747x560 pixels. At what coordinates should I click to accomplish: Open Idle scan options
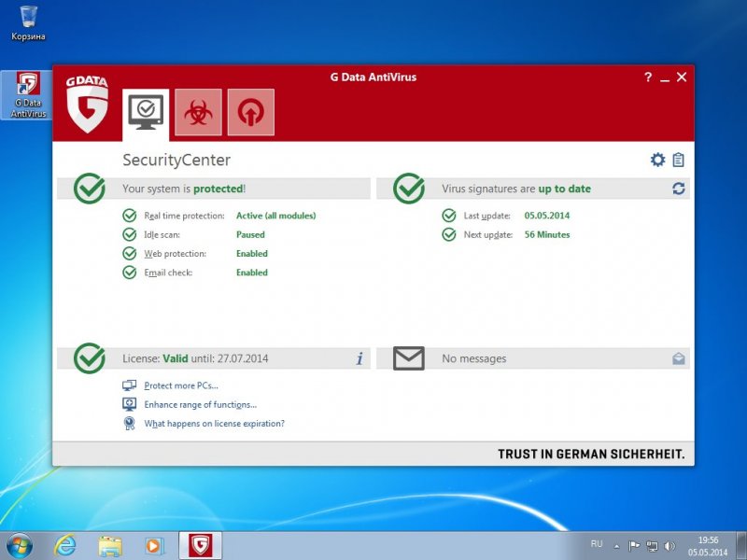[162, 235]
